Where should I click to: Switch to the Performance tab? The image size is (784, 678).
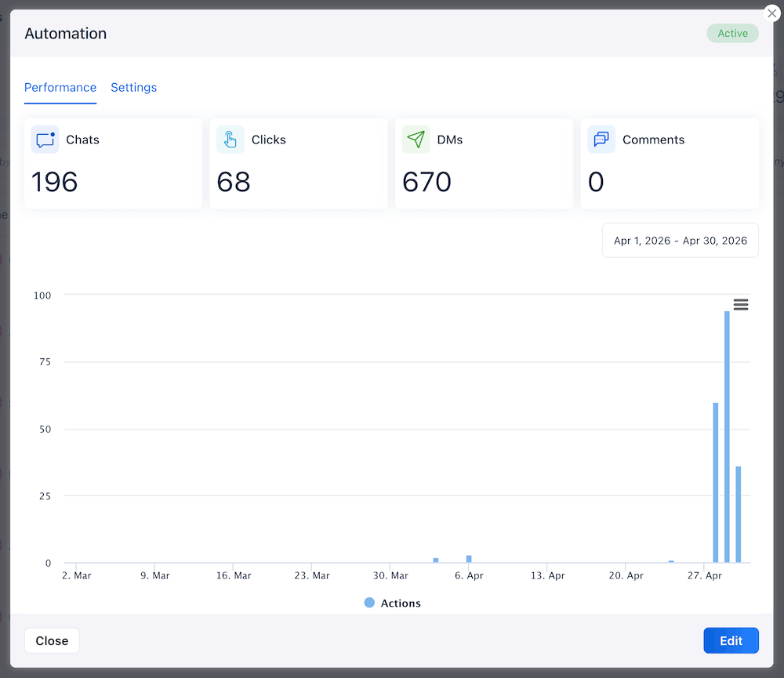pos(60,88)
